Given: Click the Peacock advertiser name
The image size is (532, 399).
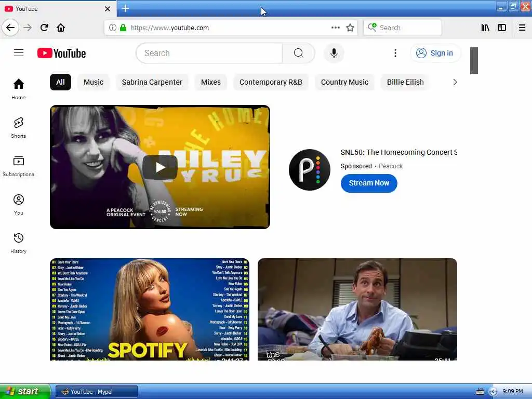Looking at the screenshot, I should [391, 166].
